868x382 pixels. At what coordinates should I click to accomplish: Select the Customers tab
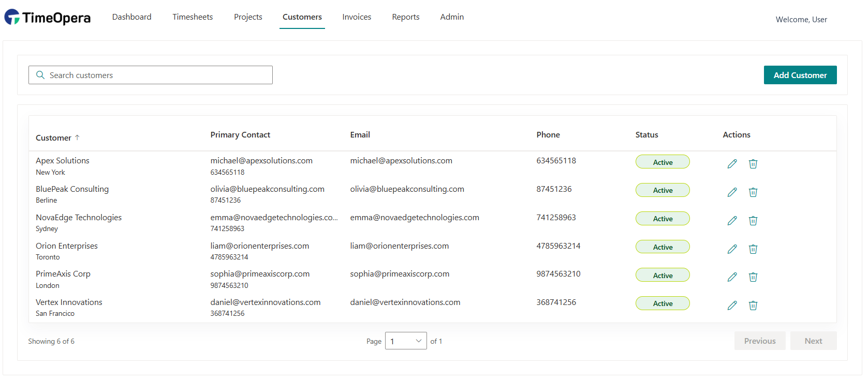(x=302, y=17)
